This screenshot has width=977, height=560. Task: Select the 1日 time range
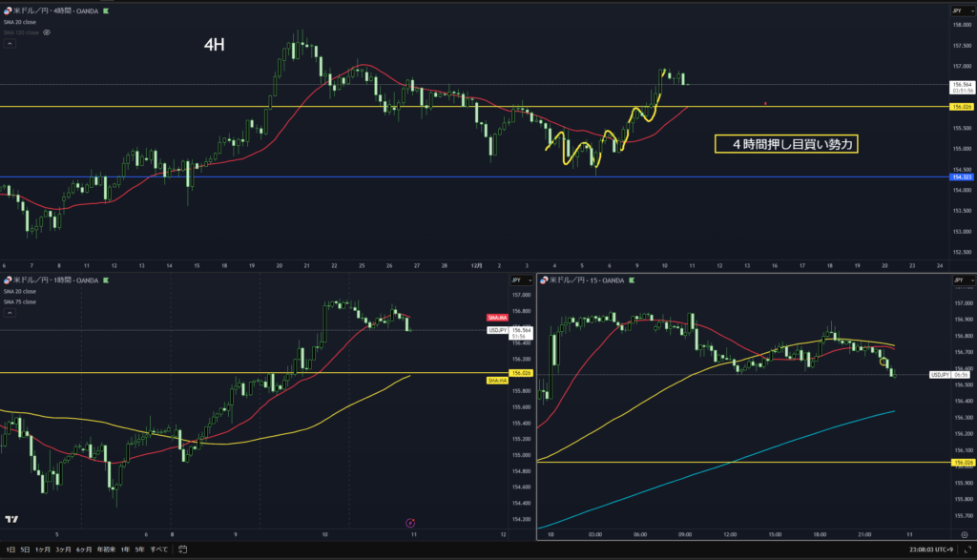[10, 550]
